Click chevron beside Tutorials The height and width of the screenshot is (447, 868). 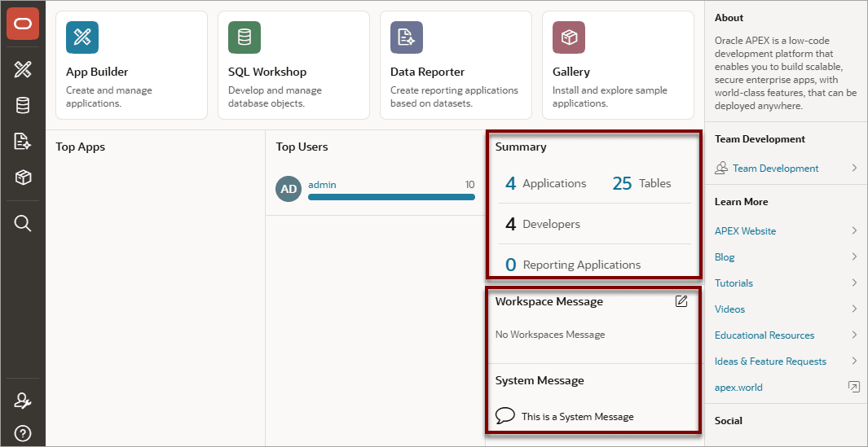(855, 283)
